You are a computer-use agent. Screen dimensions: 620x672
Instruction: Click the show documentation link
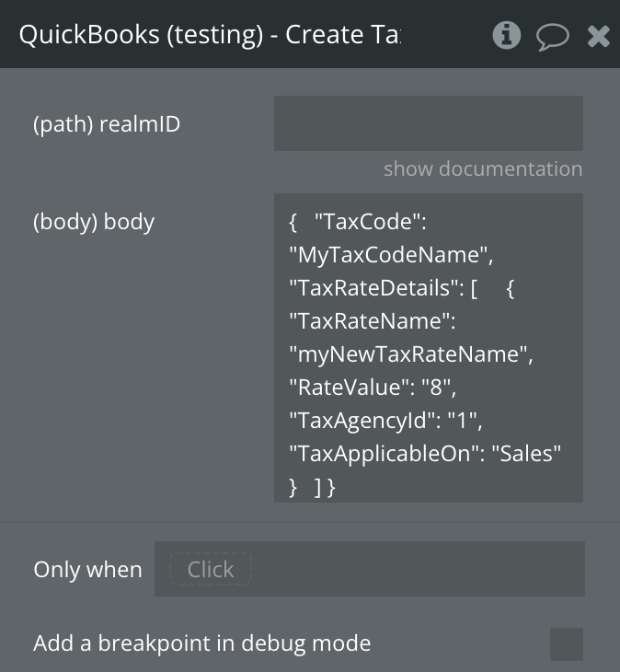[483, 169]
